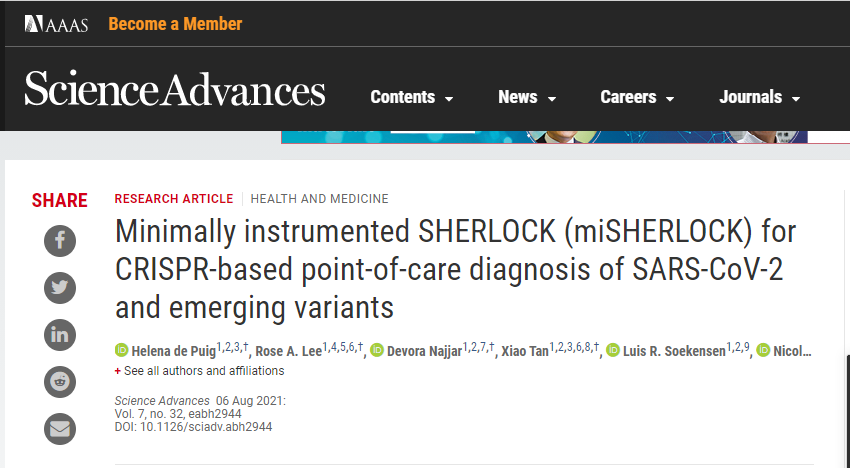
Task: Share article via email icon
Action: [x=60, y=429]
